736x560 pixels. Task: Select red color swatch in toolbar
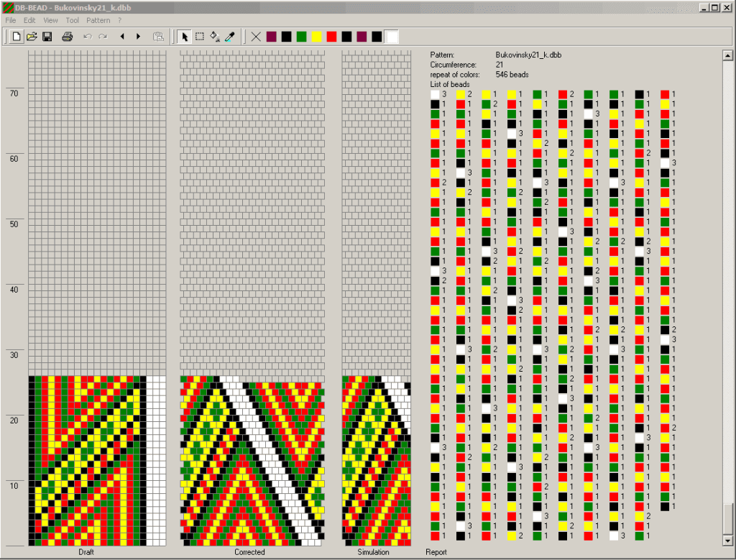(331, 37)
